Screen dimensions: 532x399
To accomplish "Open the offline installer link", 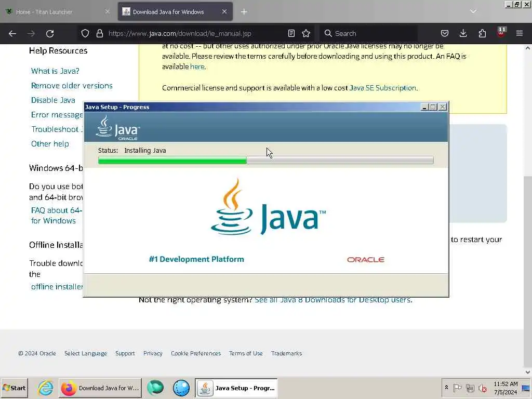I will [57, 287].
